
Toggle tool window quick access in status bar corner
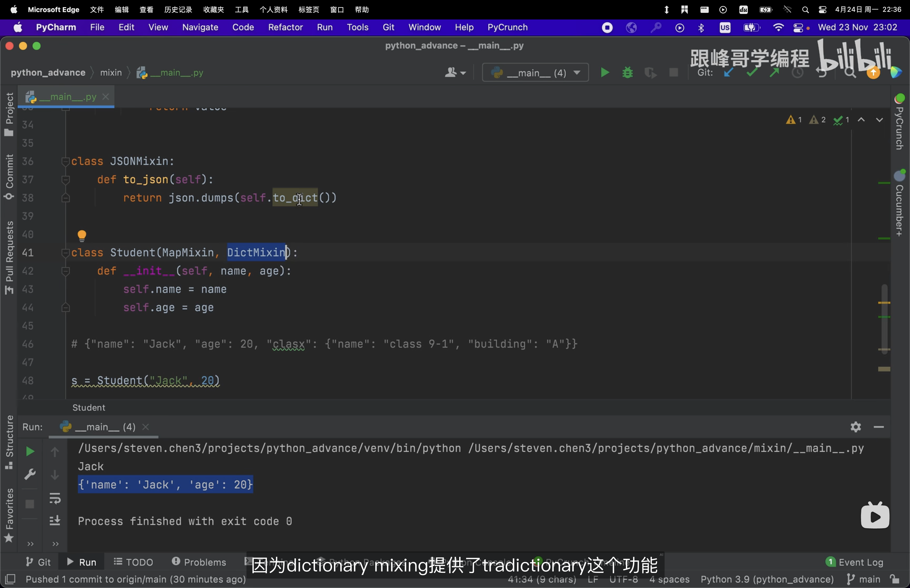coord(10,579)
